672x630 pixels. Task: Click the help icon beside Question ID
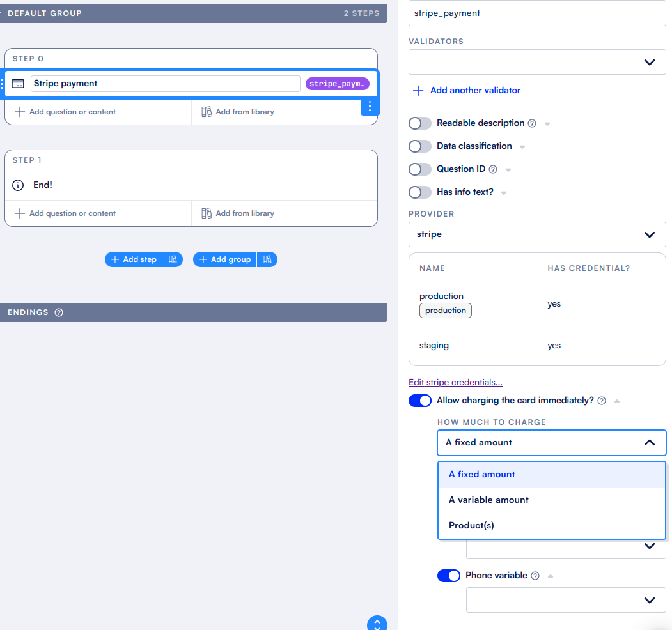click(x=493, y=169)
